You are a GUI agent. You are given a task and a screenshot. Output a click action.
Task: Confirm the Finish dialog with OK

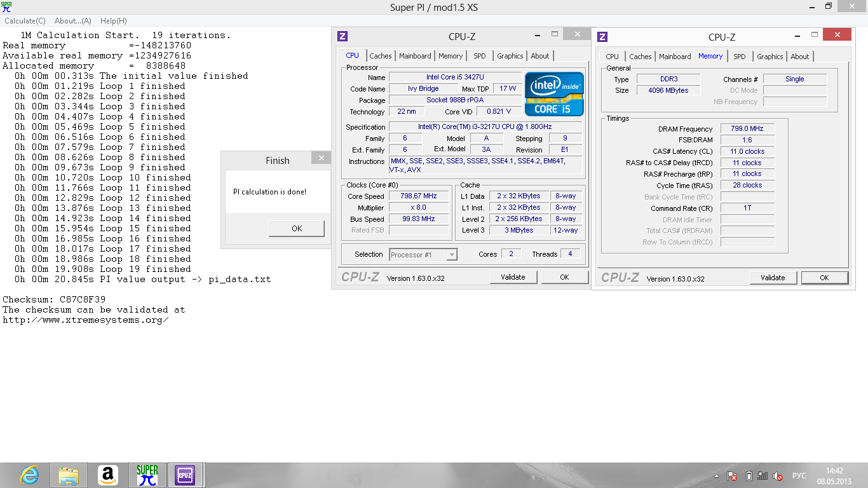(x=297, y=228)
